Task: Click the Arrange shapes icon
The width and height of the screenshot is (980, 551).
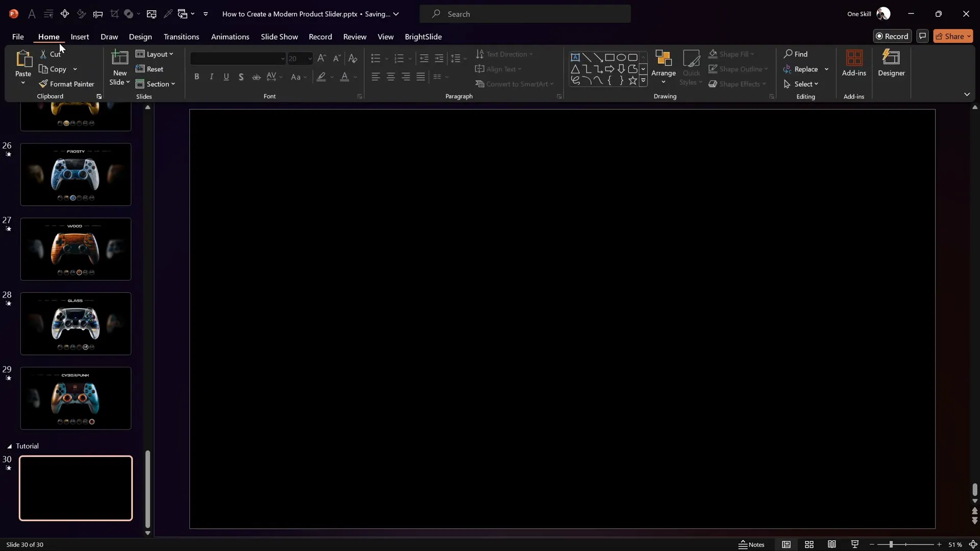Action: [663, 58]
